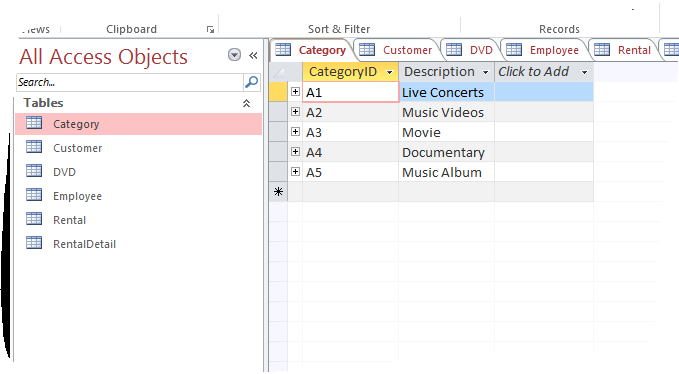Open the CategoryID column filter dropdown
679x374 pixels.
click(389, 72)
